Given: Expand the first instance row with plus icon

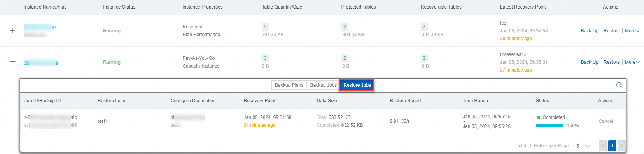Looking at the screenshot, I should click(12, 30).
